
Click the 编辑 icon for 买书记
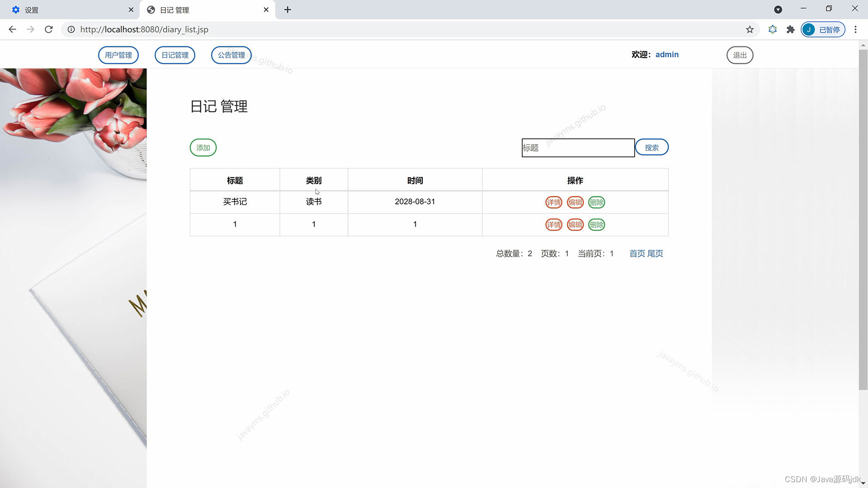coord(574,202)
